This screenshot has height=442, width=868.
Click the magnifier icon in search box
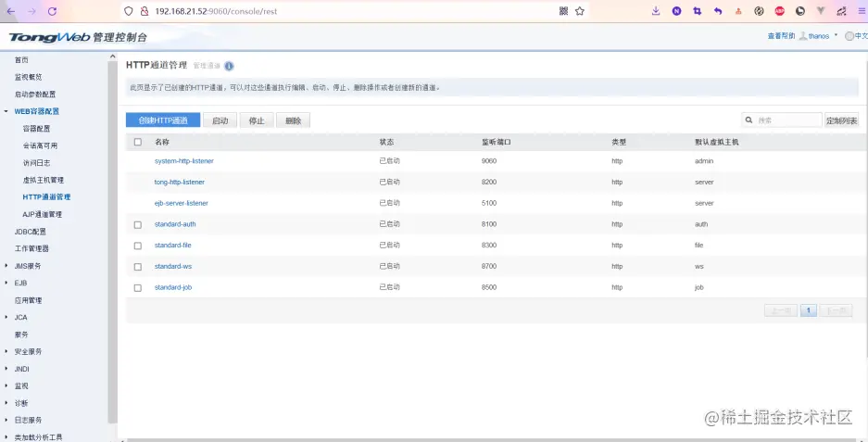pyautogui.click(x=749, y=120)
